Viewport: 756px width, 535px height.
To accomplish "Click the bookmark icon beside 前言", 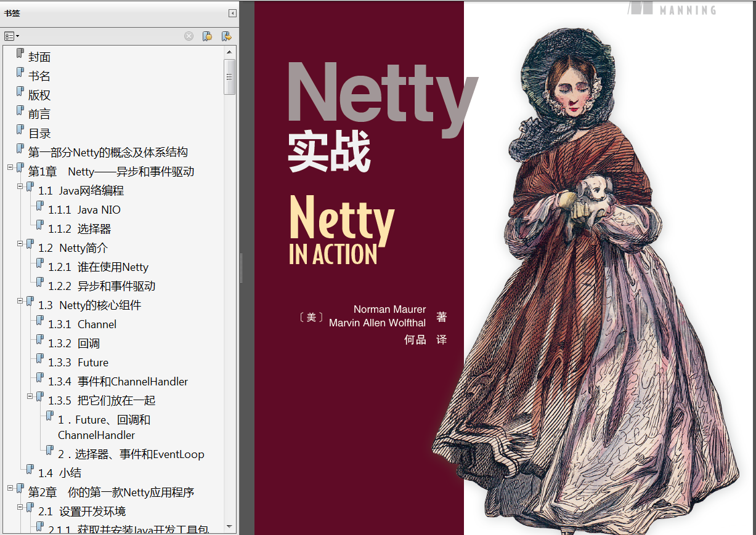I will click(21, 111).
